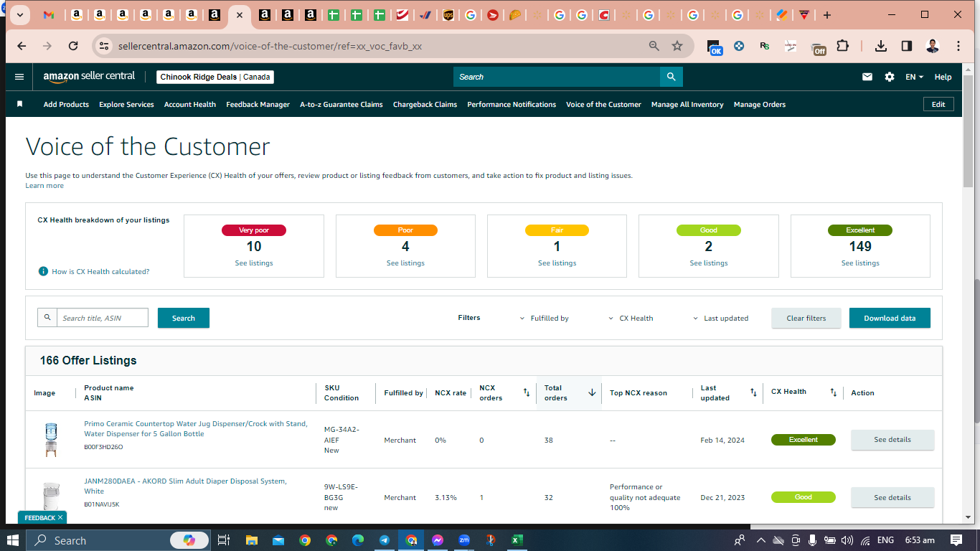Open the browser extensions puzzle icon
Viewport: 980px width, 551px height.
pos(842,46)
